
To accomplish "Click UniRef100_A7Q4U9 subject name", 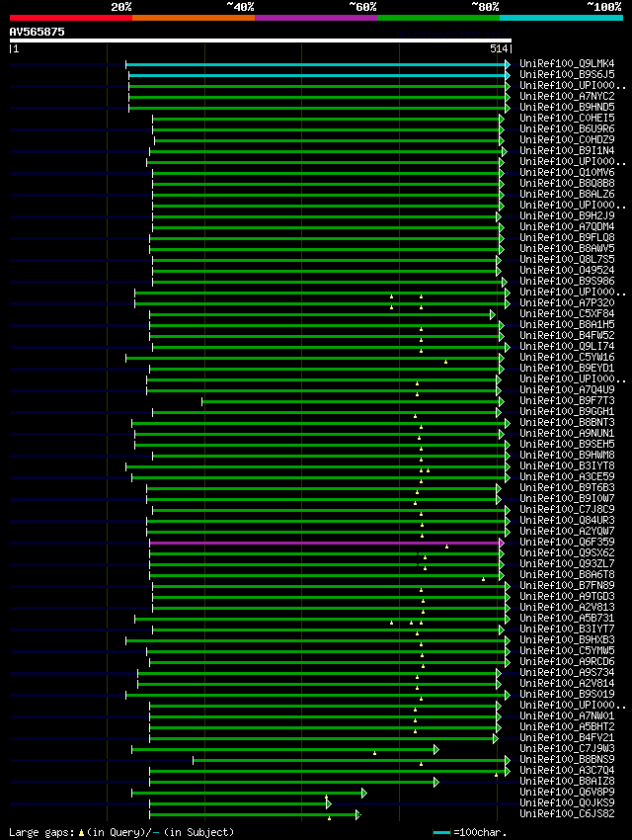I will 567,389.
